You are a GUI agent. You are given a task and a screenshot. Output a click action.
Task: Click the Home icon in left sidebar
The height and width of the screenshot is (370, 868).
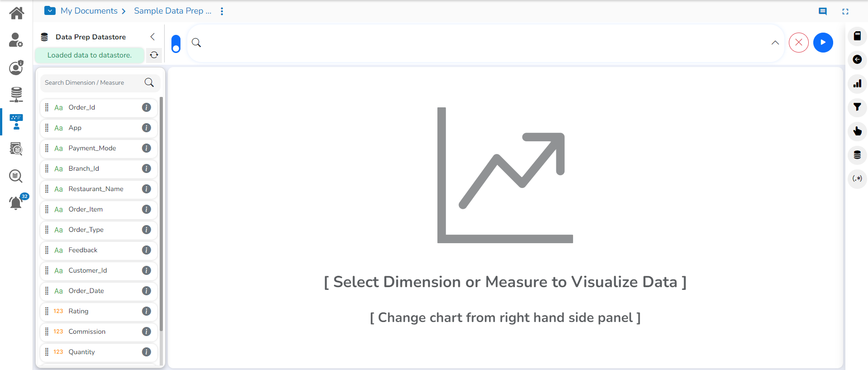[x=16, y=13]
